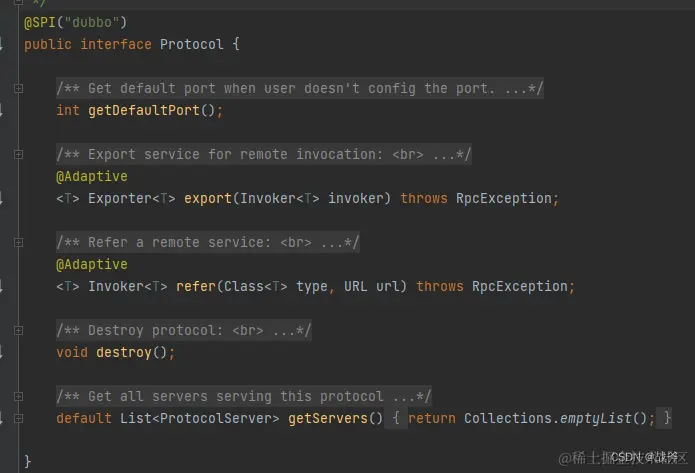Click the destroy method name
The width and height of the screenshot is (695, 473).
[124, 352]
